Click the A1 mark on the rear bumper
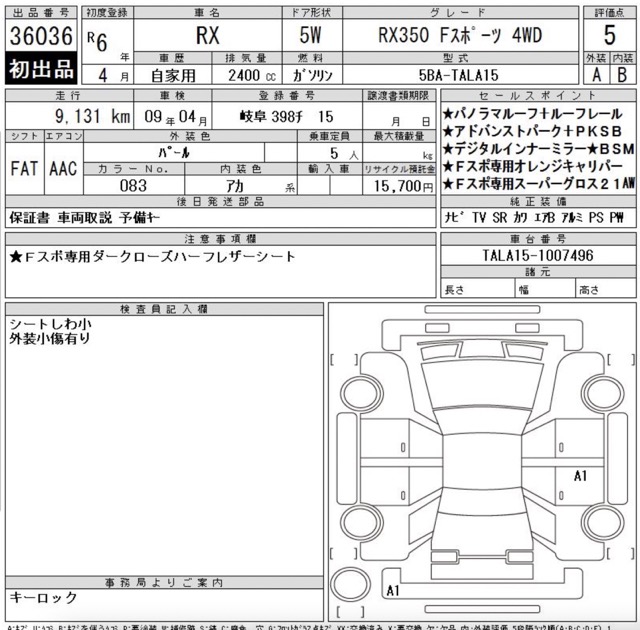The width and height of the screenshot is (640, 630). (x=393, y=590)
